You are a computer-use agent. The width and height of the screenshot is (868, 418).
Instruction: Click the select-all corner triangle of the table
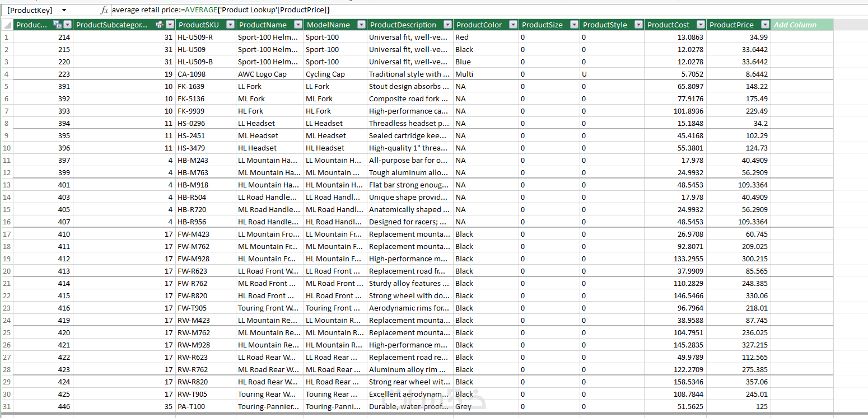click(x=7, y=25)
